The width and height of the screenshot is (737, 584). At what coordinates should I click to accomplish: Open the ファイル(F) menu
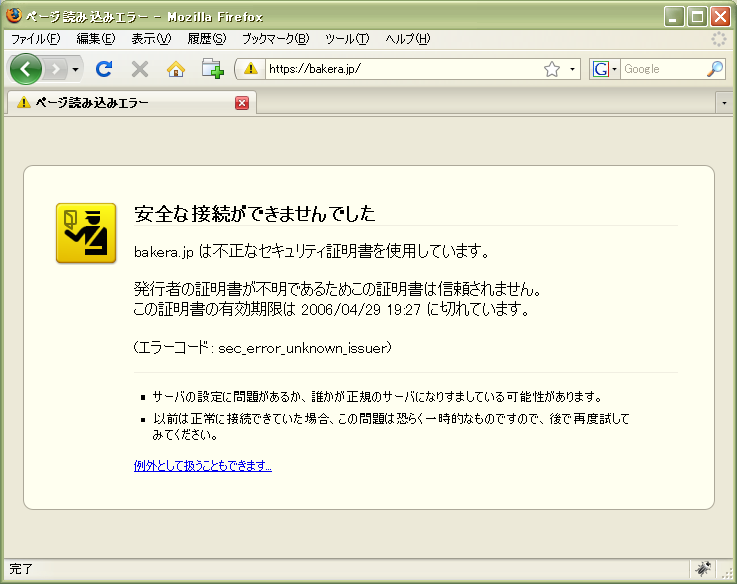click(36, 39)
